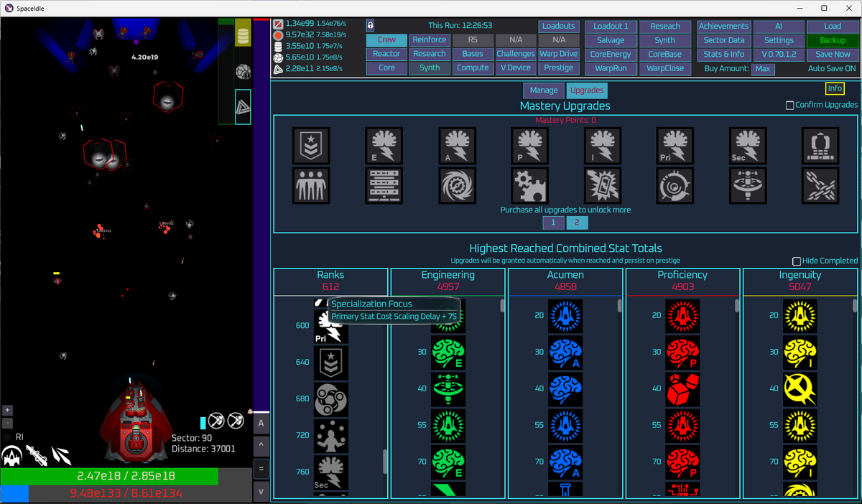The width and height of the screenshot is (862, 504).
Task: Open the Loadouts panel
Action: (559, 26)
